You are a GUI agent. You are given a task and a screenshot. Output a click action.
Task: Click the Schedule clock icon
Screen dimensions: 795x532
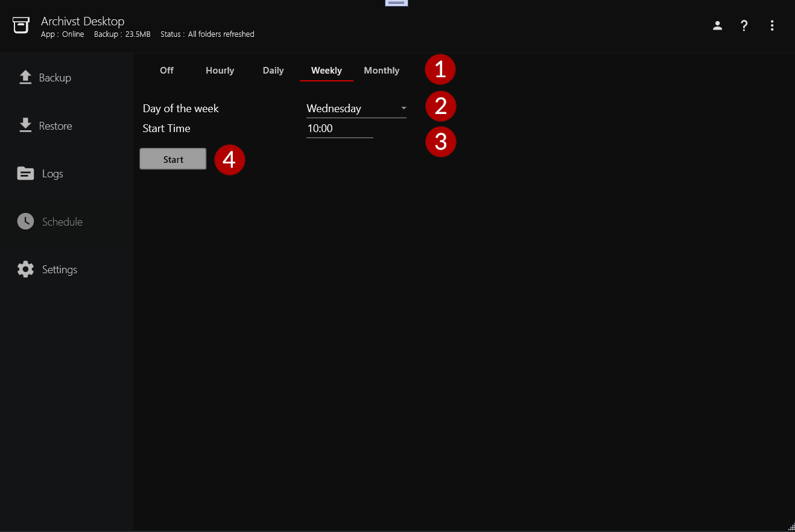click(25, 221)
